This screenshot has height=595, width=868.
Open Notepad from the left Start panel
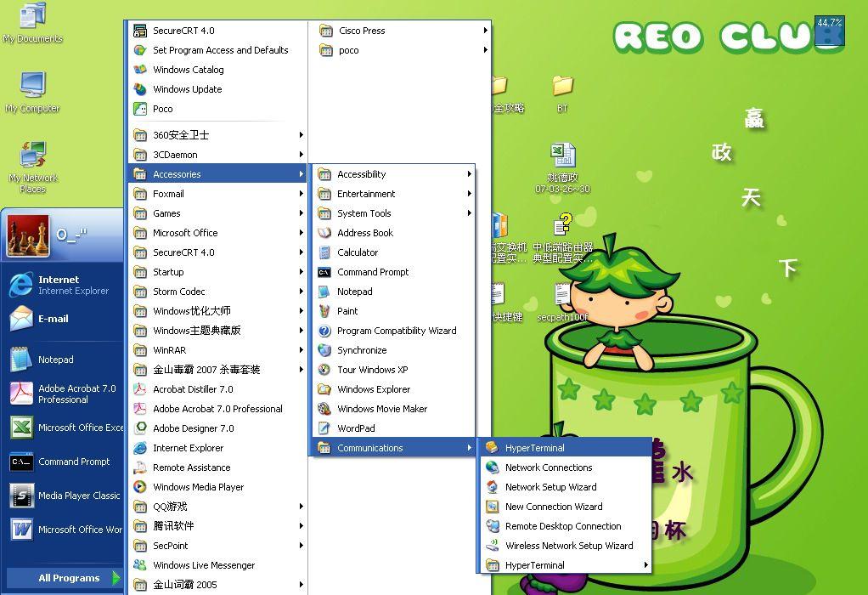[x=54, y=360]
